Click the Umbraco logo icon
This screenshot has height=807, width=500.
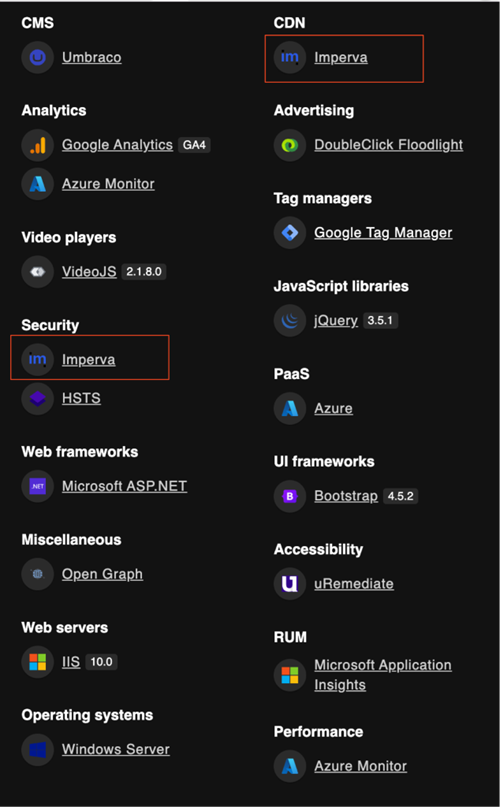38,57
